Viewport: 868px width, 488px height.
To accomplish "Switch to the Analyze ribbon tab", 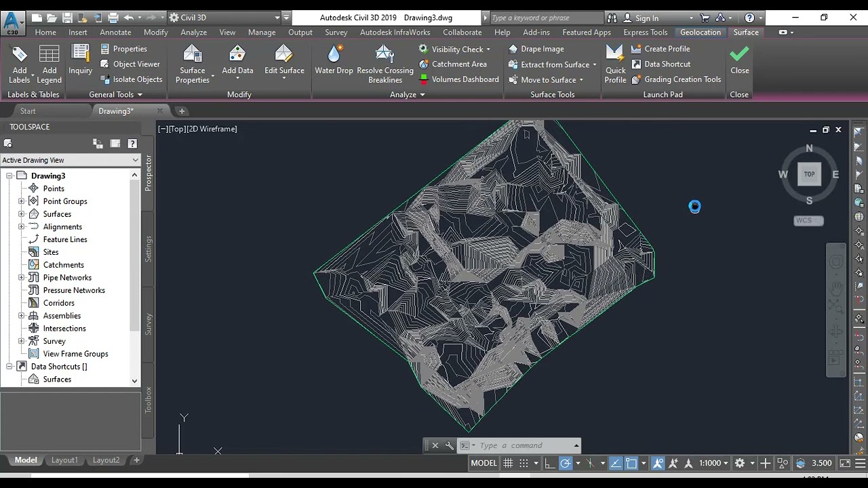I will (x=193, y=32).
